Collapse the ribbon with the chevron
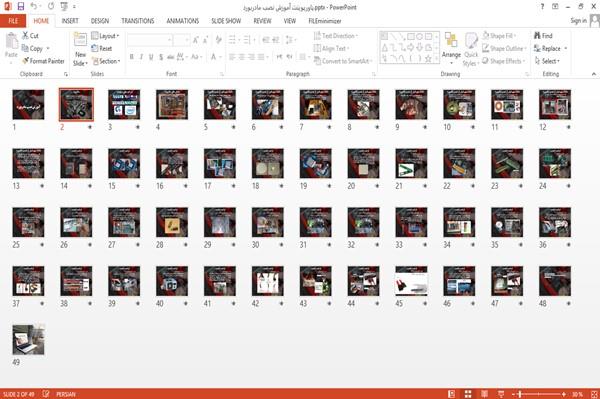The image size is (600, 399). tap(594, 74)
